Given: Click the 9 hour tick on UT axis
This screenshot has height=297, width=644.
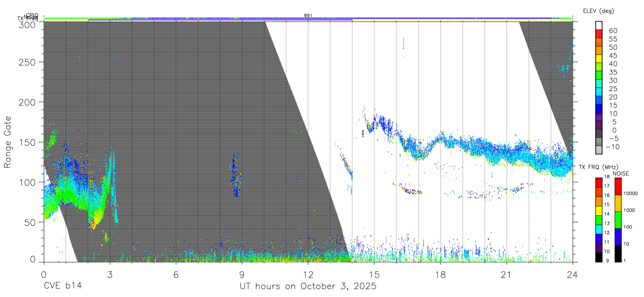Looking at the screenshot, I should tap(242, 274).
